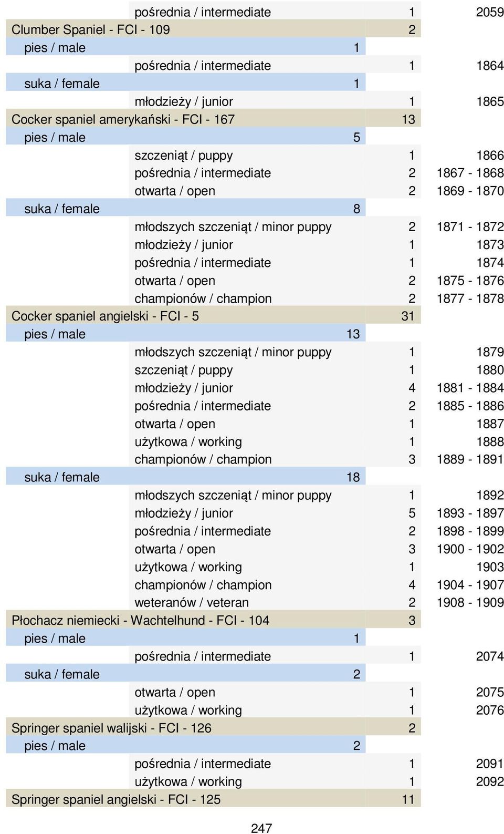
Task: Click the total count 31 for Cocker angielski
Action: coord(408,316)
